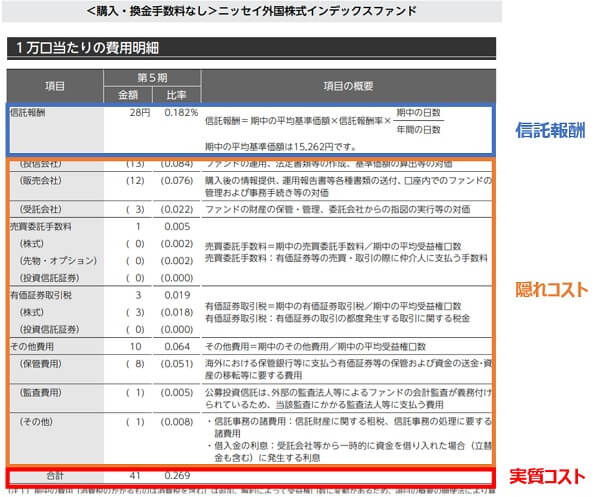The width and height of the screenshot is (600, 497).
Task: Select the 期中の日数 numerator text
Action: point(419,112)
